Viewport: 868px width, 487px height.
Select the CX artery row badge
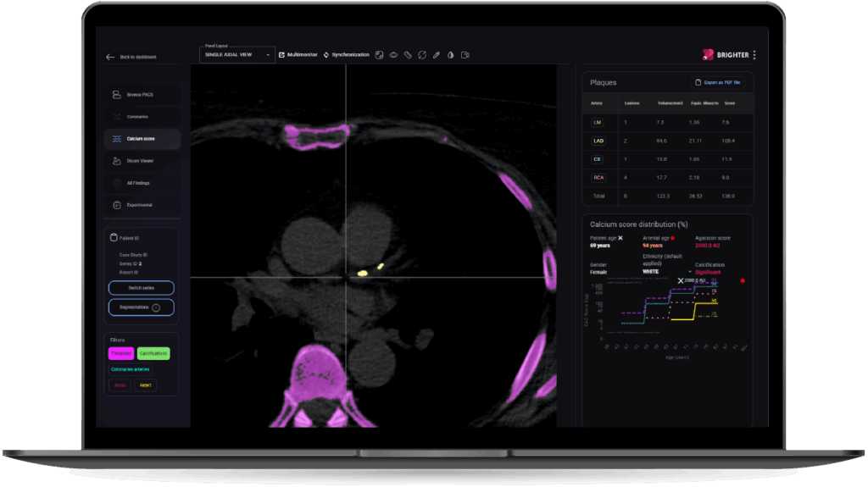point(598,159)
